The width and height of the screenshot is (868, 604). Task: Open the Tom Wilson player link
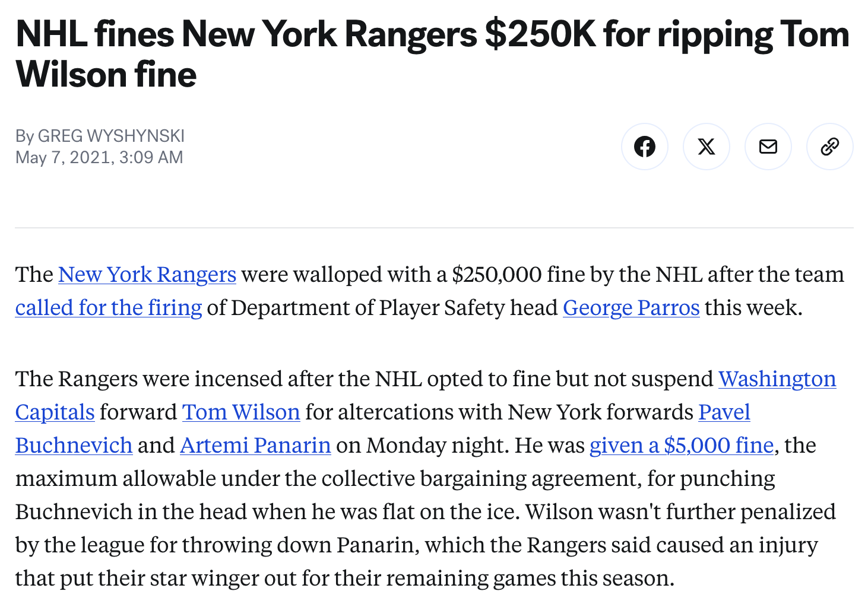tap(241, 412)
